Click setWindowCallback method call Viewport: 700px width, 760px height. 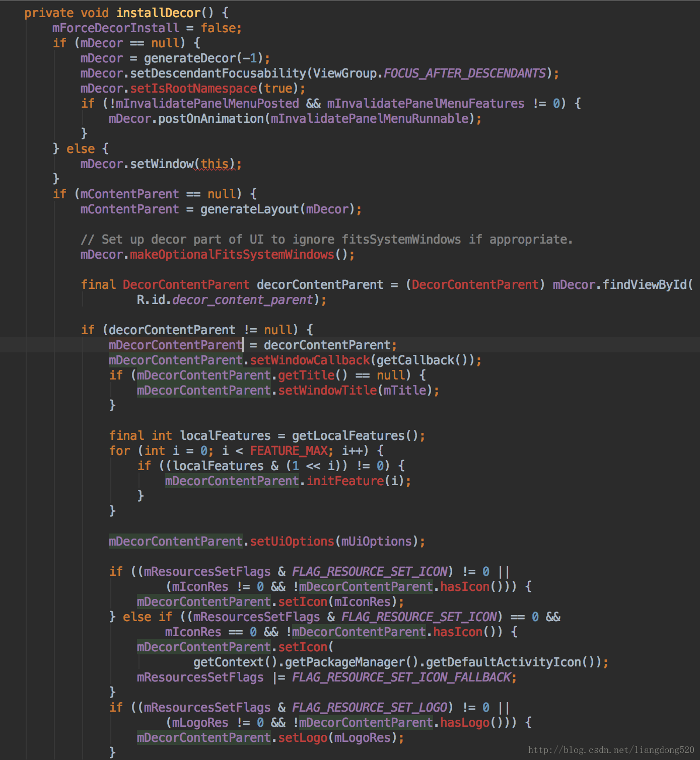click(310, 360)
